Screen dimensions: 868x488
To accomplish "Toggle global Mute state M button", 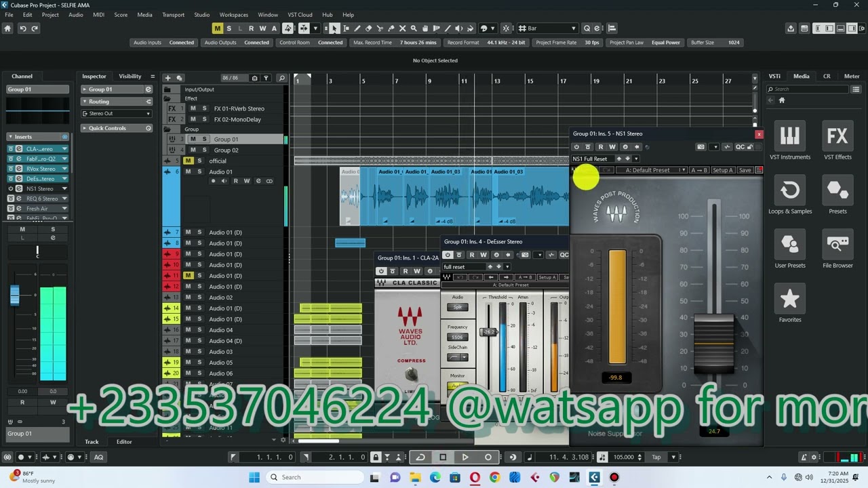I will tap(218, 28).
